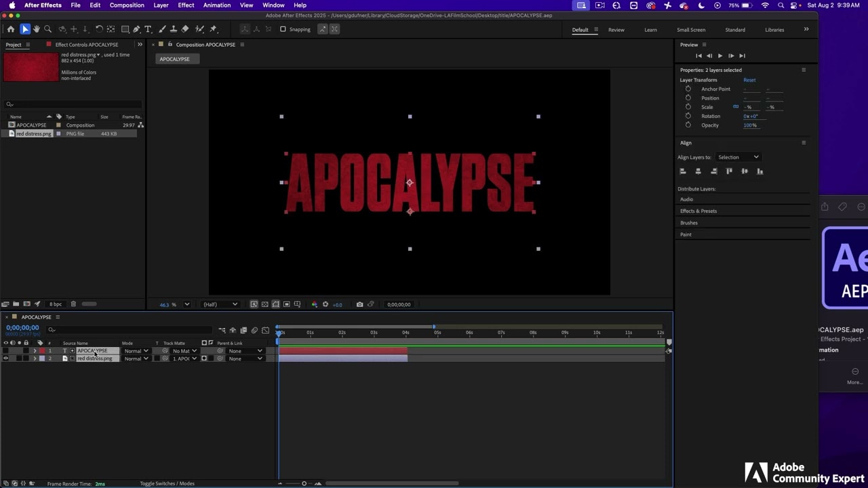Open Track Matte dropdown showing No Mat
Screen dimensions: 868x488
point(184,351)
